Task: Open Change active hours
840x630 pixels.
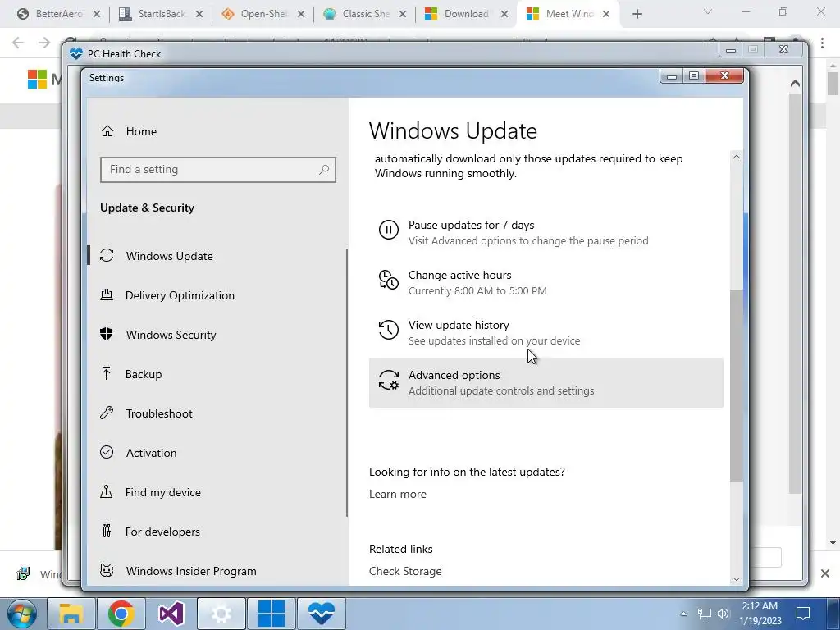Action: pyautogui.click(x=546, y=282)
